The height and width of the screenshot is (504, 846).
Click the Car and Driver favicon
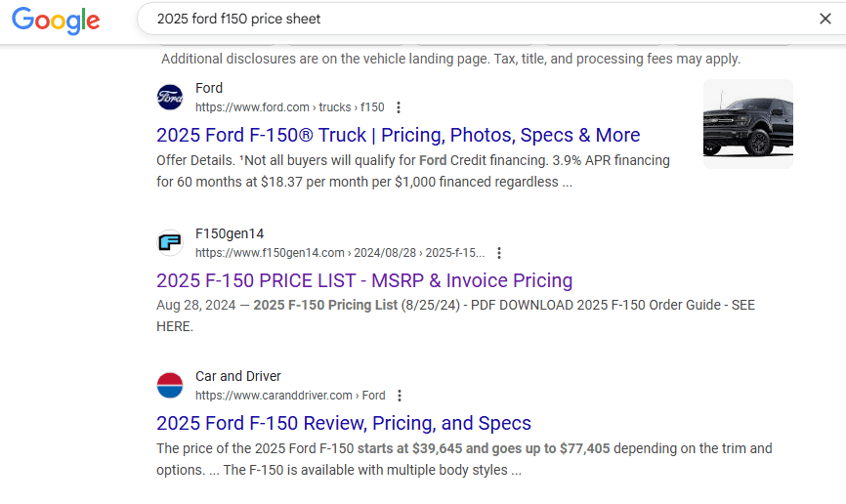[170, 385]
